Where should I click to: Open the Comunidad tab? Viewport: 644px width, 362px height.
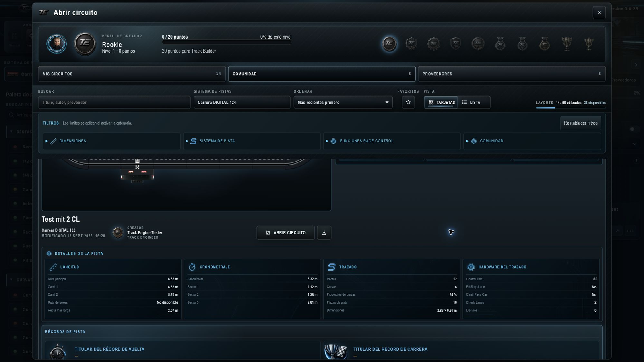pos(322,74)
